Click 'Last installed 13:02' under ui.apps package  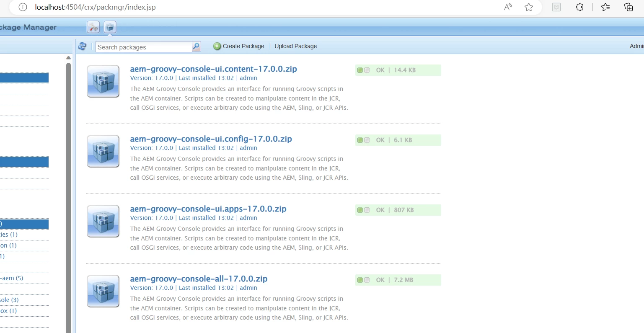click(206, 218)
